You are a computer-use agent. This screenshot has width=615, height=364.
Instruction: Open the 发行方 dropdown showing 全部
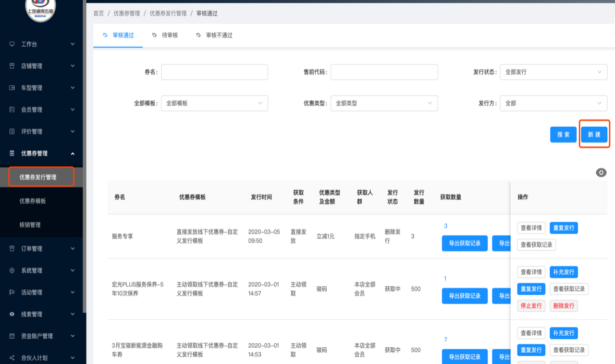tap(553, 103)
